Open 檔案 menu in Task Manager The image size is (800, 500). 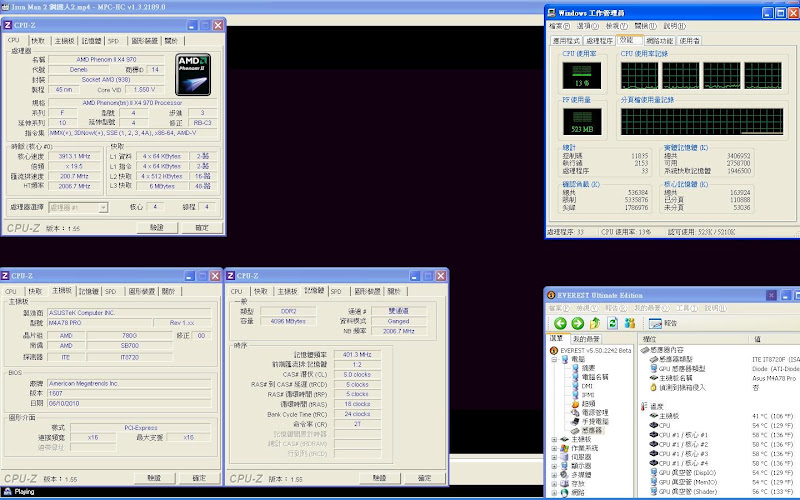click(559, 26)
